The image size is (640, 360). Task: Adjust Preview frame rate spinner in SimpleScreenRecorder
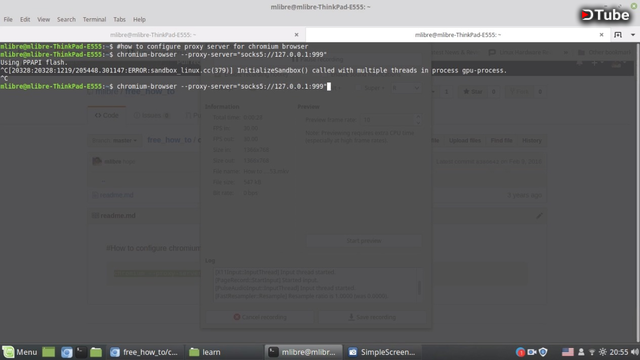(391, 120)
